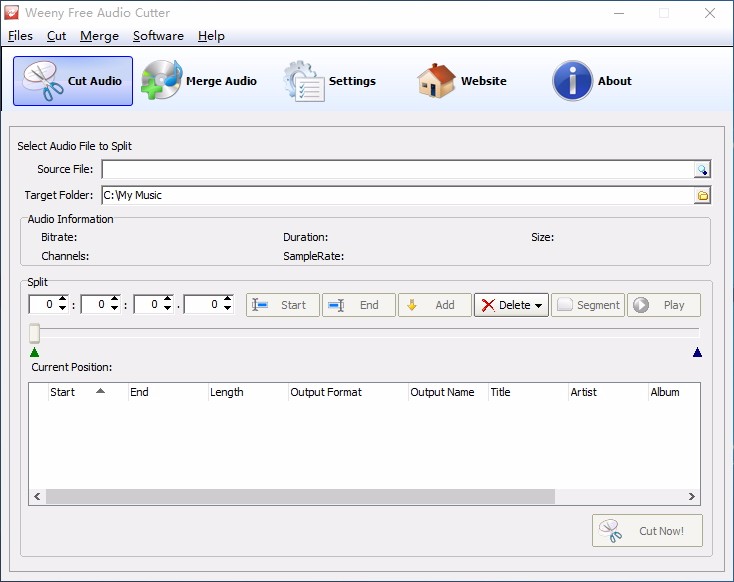The image size is (734, 582).
Task: Open the Help menu
Action: coord(211,36)
